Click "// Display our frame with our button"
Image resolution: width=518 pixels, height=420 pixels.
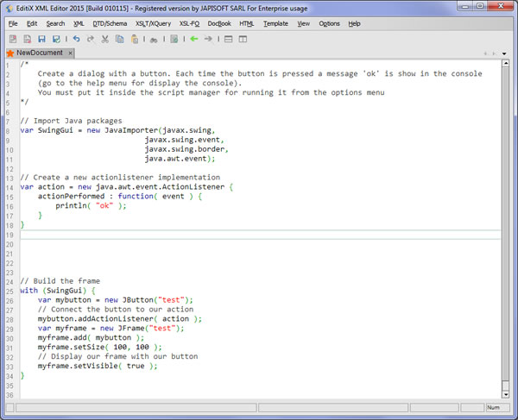point(118,357)
